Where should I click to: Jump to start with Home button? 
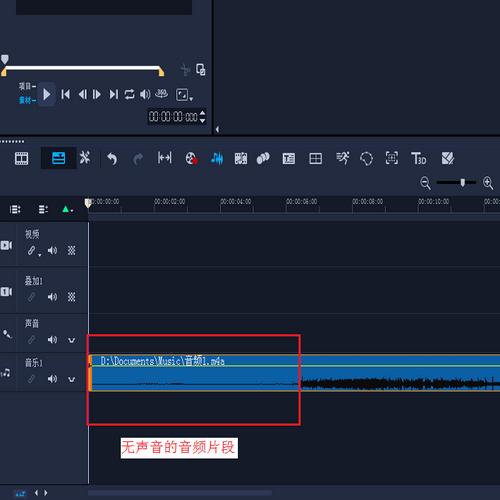66,95
